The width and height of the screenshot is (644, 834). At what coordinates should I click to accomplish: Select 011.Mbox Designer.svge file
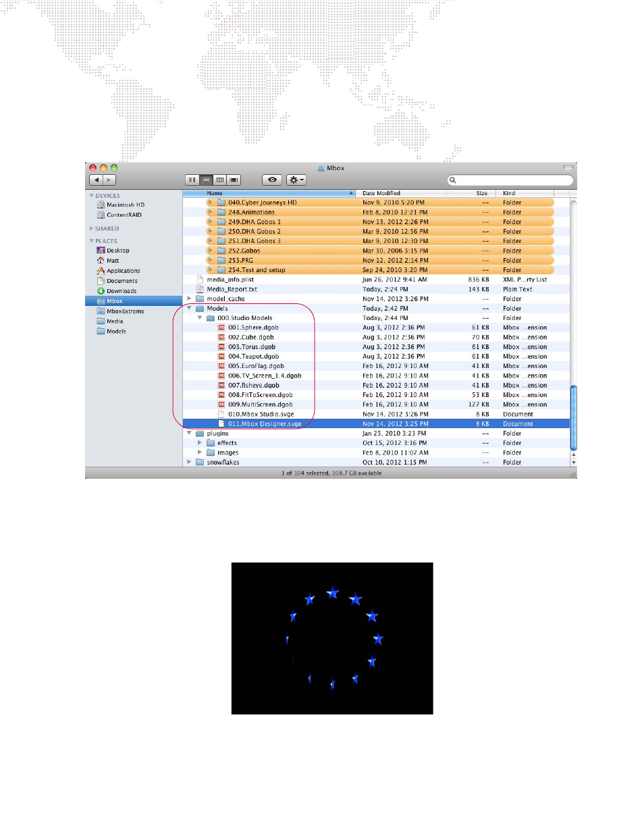376,423
